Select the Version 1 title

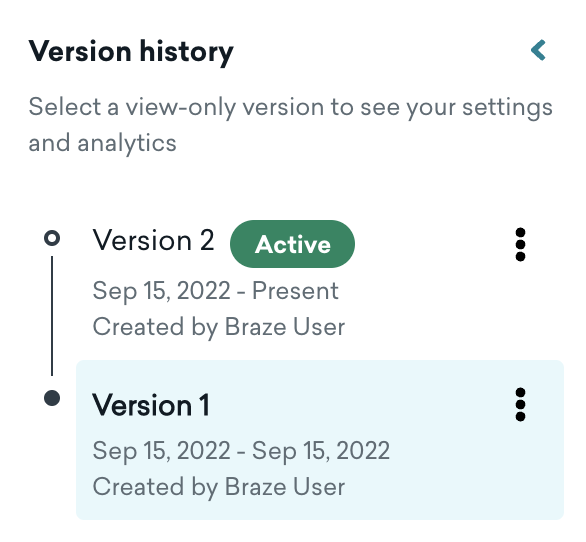coord(151,405)
